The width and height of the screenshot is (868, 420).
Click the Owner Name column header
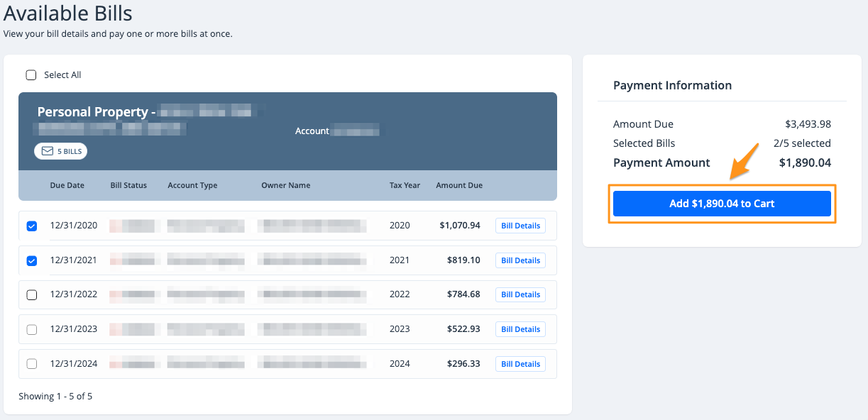pos(285,185)
